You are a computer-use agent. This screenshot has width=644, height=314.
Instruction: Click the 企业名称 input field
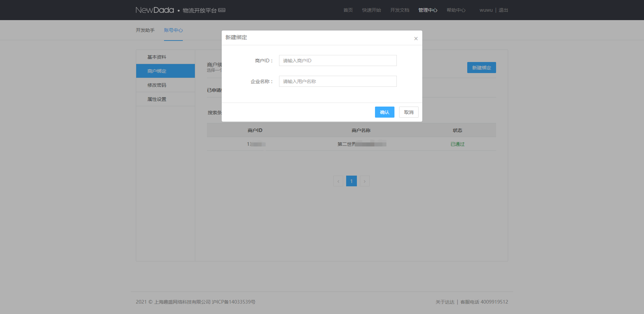[337, 81]
